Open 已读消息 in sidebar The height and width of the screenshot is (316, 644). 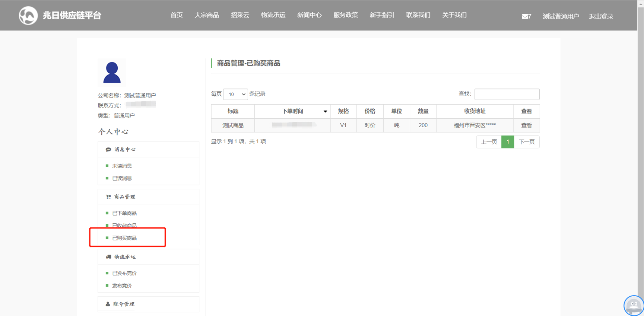[x=122, y=178]
